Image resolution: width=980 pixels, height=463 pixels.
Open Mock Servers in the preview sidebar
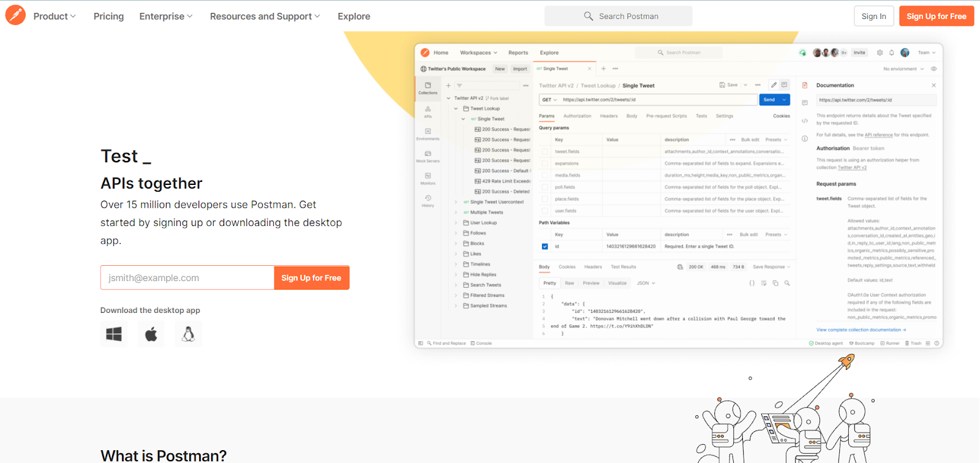click(x=428, y=156)
